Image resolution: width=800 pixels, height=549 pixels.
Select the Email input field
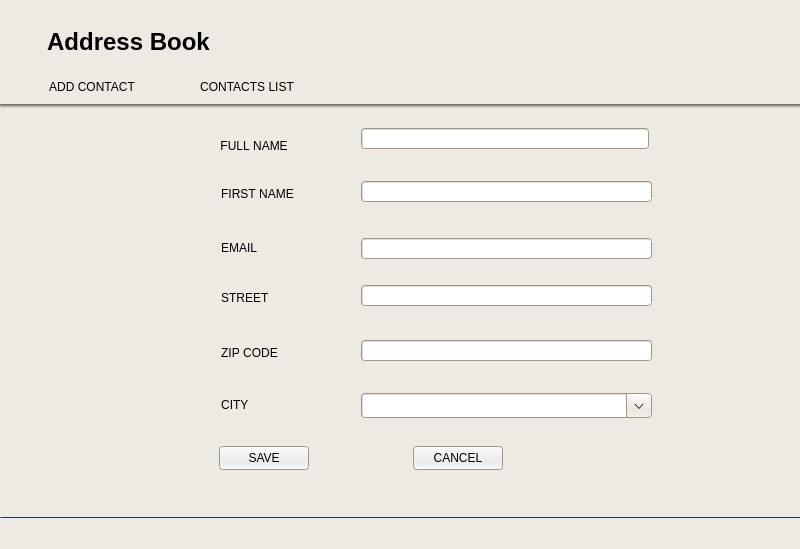(x=507, y=248)
